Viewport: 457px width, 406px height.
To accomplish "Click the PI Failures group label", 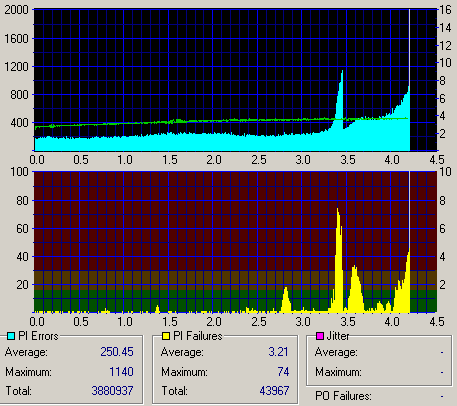I will pos(198,336).
